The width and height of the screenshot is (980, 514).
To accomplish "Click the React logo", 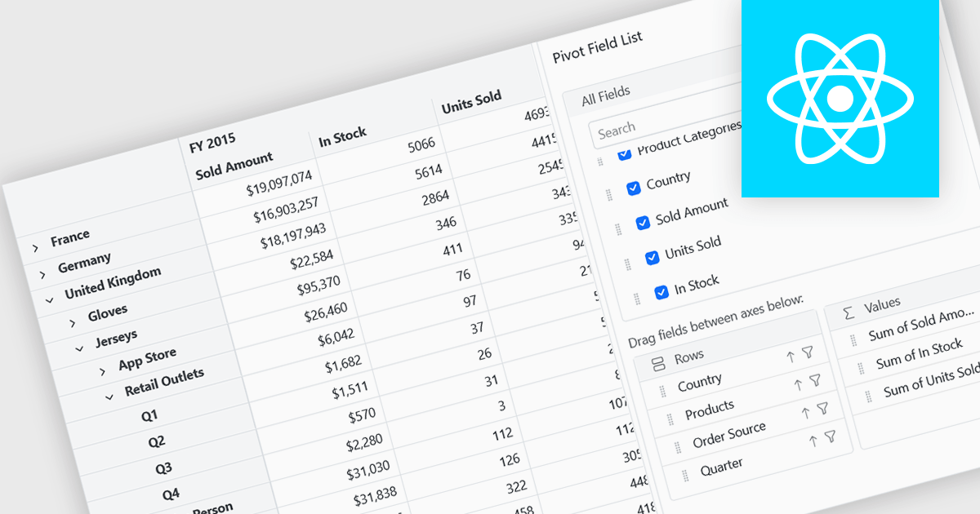I will [840, 97].
